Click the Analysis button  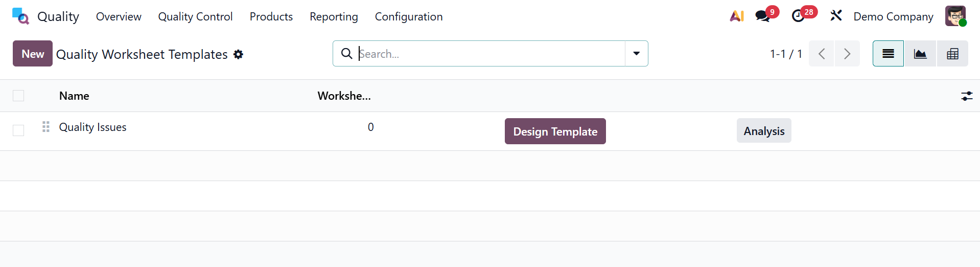pyautogui.click(x=764, y=131)
